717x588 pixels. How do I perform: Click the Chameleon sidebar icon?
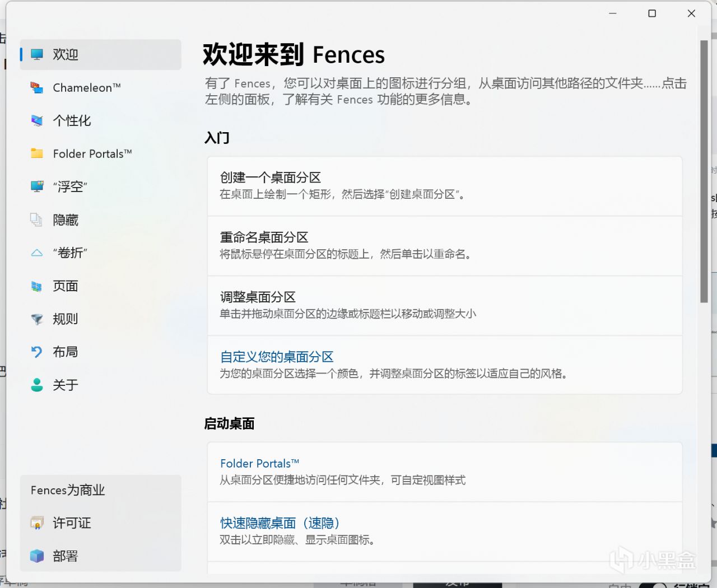click(x=37, y=87)
